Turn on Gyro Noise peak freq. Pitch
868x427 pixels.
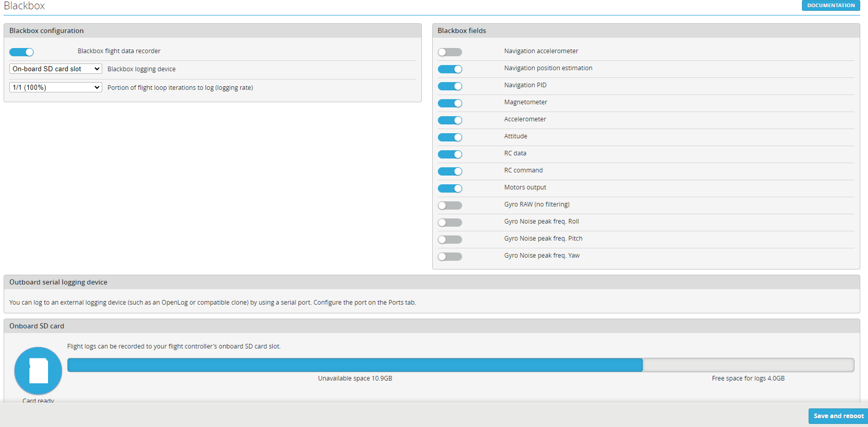(450, 240)
